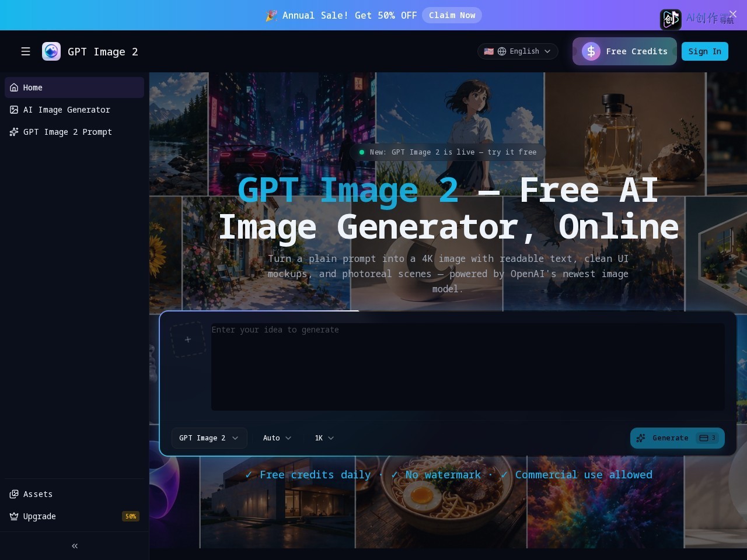Click the US flag icon in the language selector

point(489,51)
